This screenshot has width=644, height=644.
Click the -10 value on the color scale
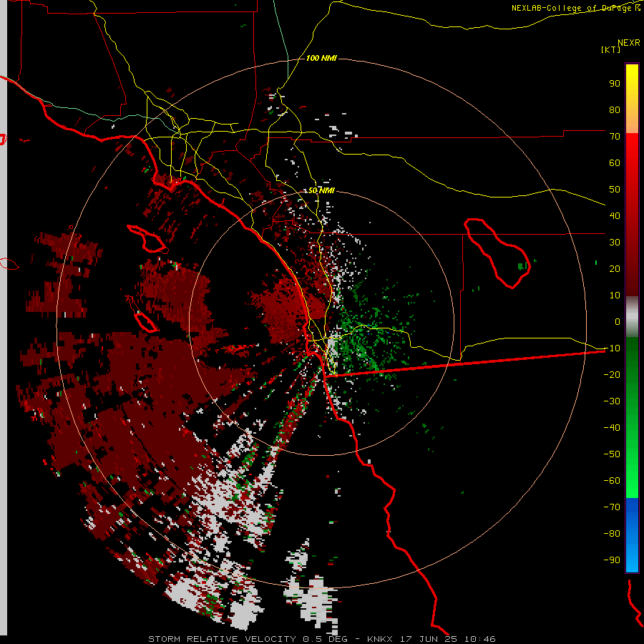[612, 348]
